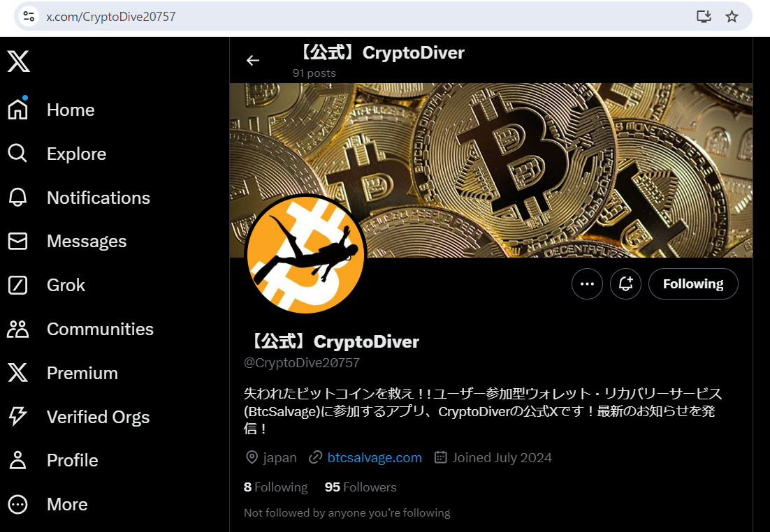Click the install app icon in address bar
The width and height of the screenshot is (770, 532).
coord(704,17)
